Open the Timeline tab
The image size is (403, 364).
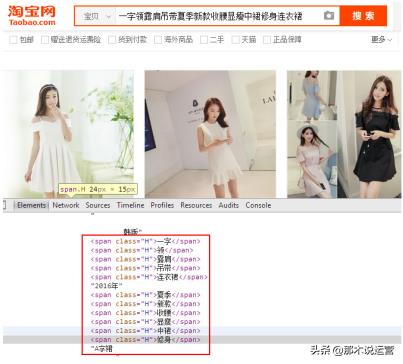130,205
